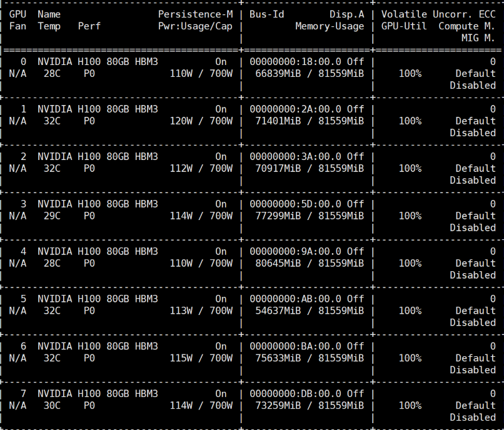Screen dimensions: 504x430
Task: Click the 'Pwr:Usage/Cap' header text
Action: 196,26
